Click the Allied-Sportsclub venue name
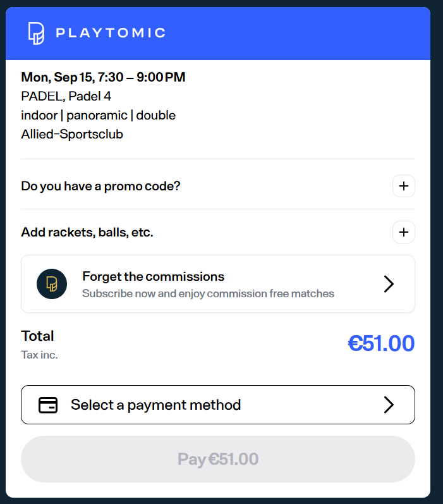 (71, 134)
